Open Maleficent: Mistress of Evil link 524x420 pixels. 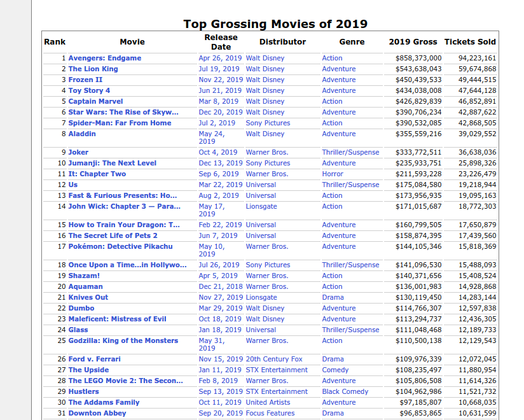click(x=117, y=319)
